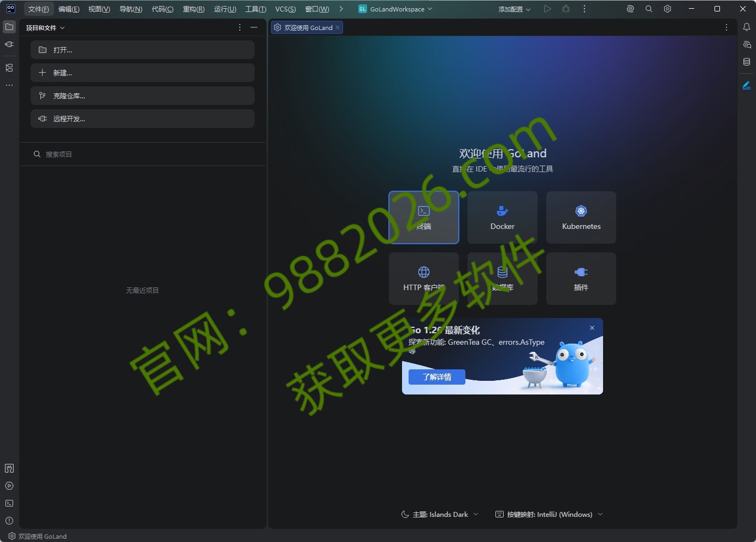Click the blue pen icon in right sidebar
This screenshot has width=756, height=542.
(x=747, y=85)
